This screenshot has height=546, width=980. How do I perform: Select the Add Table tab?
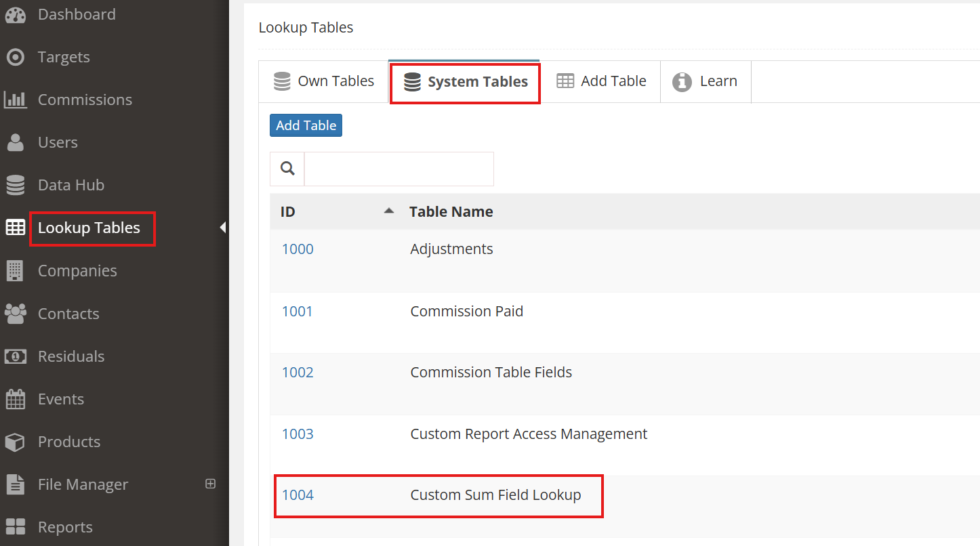(601, 81)
